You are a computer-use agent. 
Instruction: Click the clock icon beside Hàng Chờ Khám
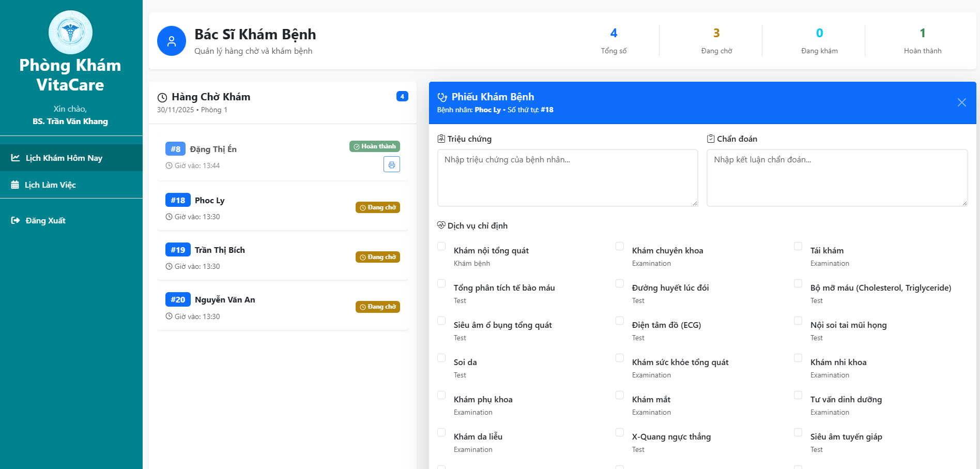(162, 97)
